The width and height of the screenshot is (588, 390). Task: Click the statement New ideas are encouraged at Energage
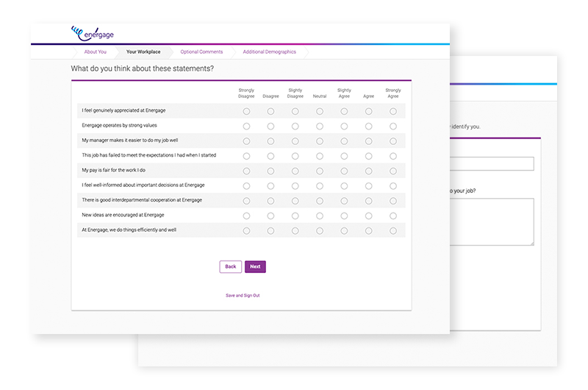tap(123, 215)
